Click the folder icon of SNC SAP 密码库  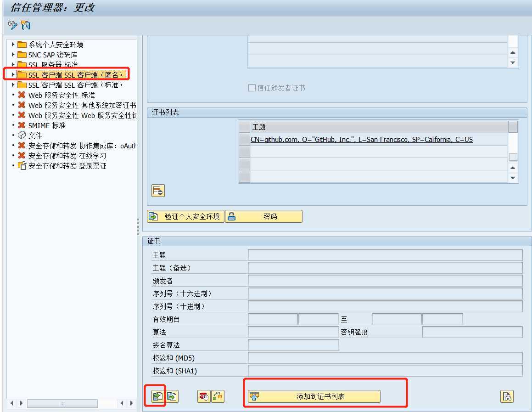coord(22,55)
